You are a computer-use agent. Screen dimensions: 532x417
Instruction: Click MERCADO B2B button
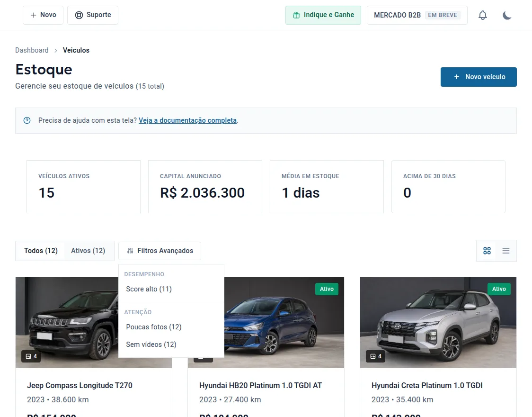click(417, 15)
